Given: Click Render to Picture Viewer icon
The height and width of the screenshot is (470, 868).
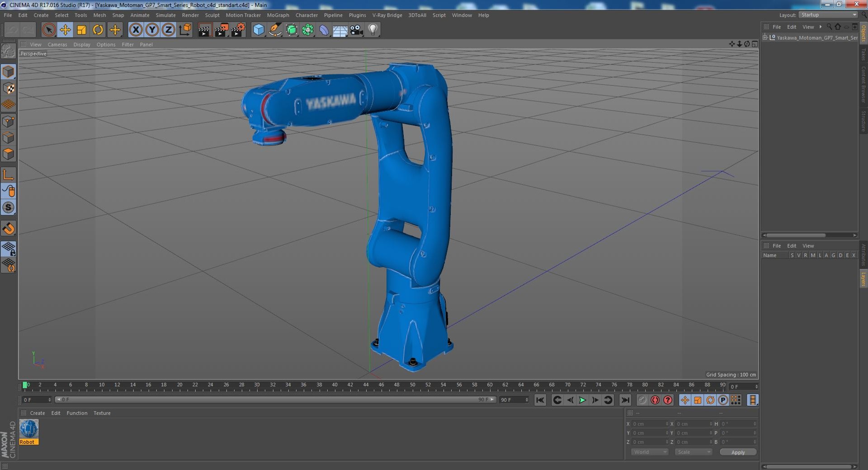Looking at the screenshot, I should [x=221, y=30].
